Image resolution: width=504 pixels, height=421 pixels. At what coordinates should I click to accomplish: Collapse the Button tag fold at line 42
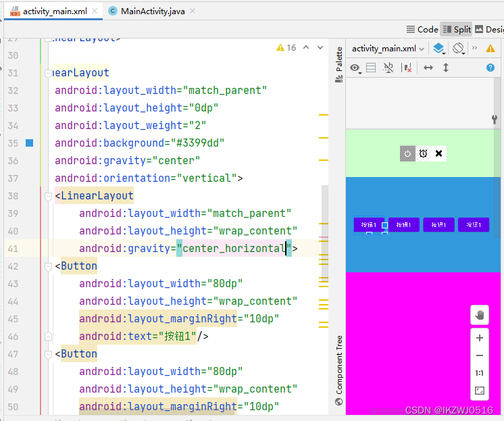coord(48,266)
